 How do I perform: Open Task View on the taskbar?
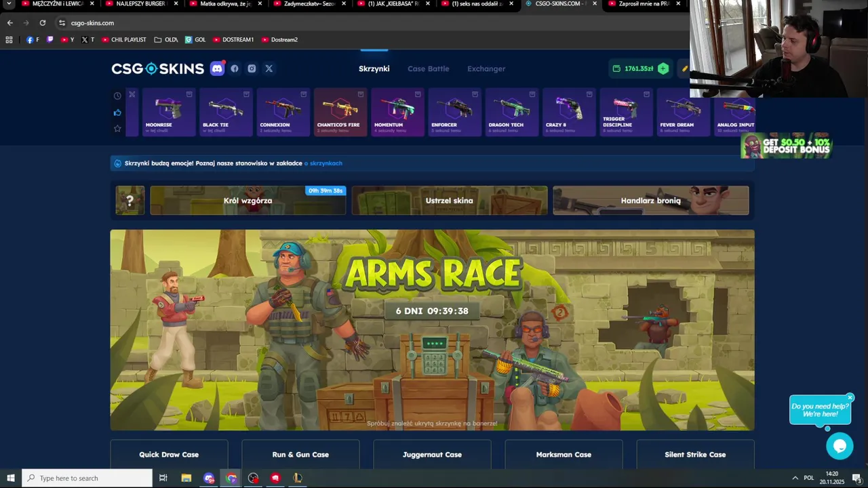(x=163, y=478)
